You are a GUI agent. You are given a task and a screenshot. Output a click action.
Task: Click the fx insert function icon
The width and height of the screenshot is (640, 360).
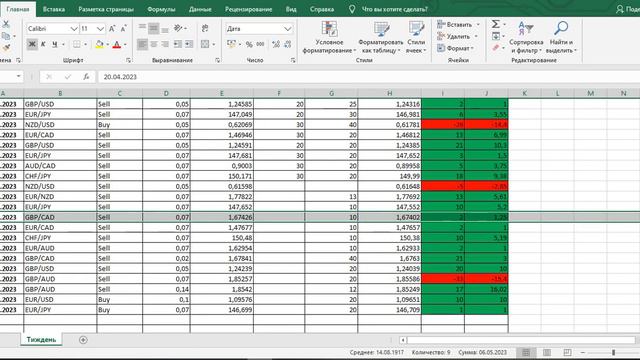pyautogui.click(x=86, y=77)
